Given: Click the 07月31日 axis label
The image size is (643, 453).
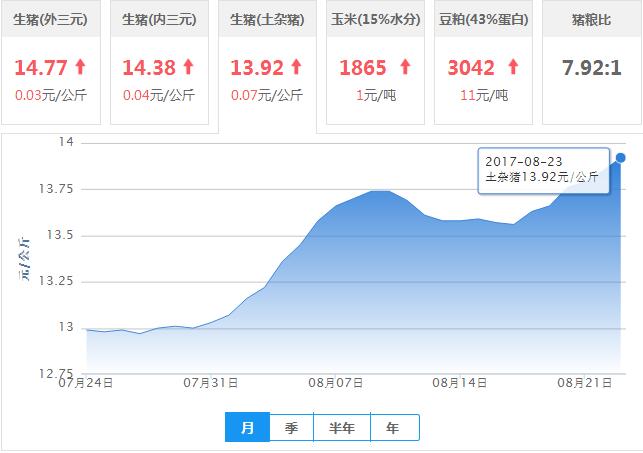Looking at the screenshot, I should pos(210,383).
